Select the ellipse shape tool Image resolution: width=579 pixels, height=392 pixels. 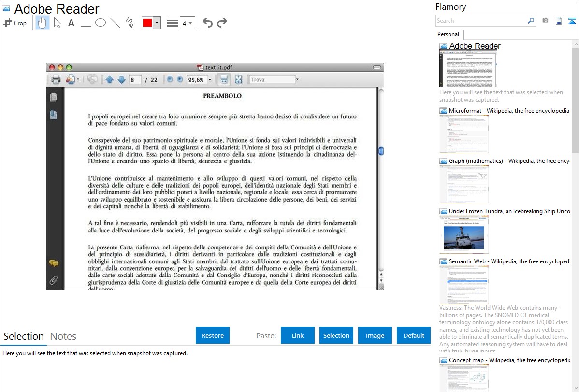101,23
